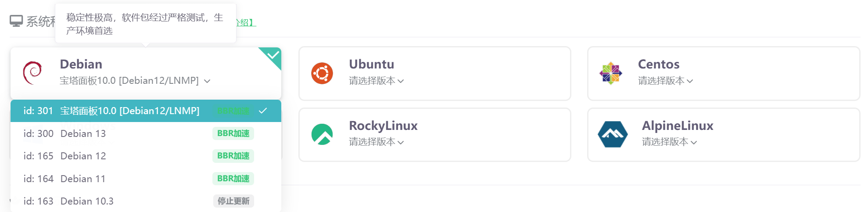868x212 pixels.
Task: Click the Ubuntu circle logo icon
Action: point(322,73)
